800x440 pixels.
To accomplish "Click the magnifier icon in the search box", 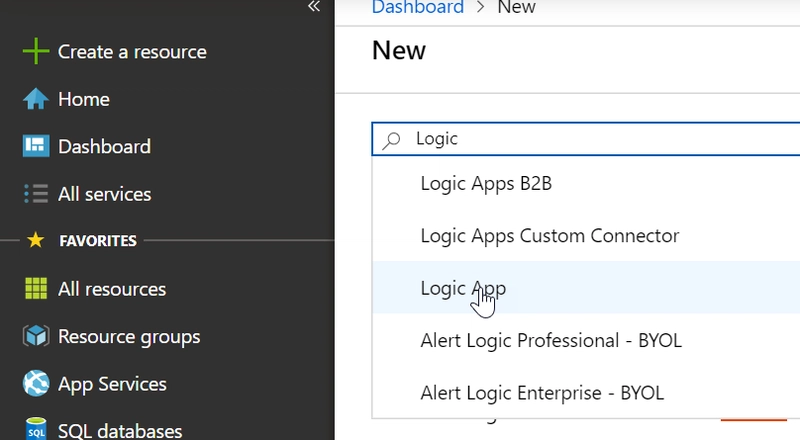I will 393,140.
